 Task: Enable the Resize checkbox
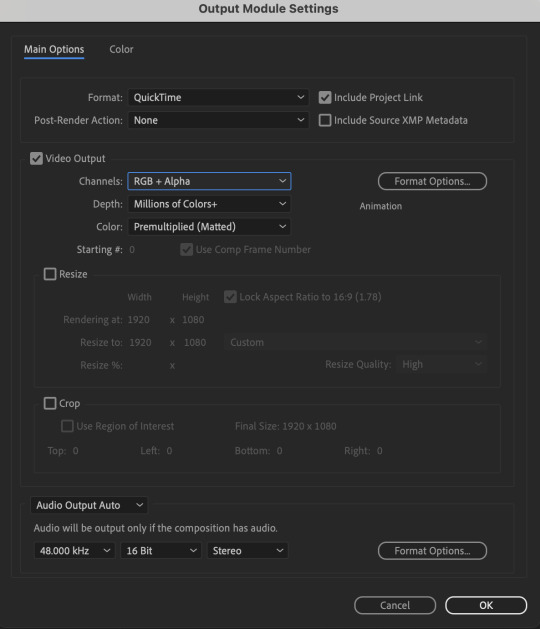[x=50, y=274]
